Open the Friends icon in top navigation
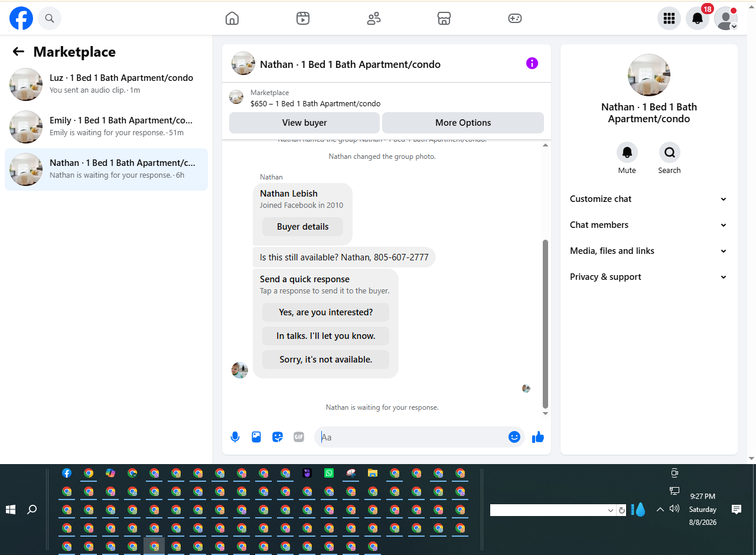756x555 pixels. 374,18
